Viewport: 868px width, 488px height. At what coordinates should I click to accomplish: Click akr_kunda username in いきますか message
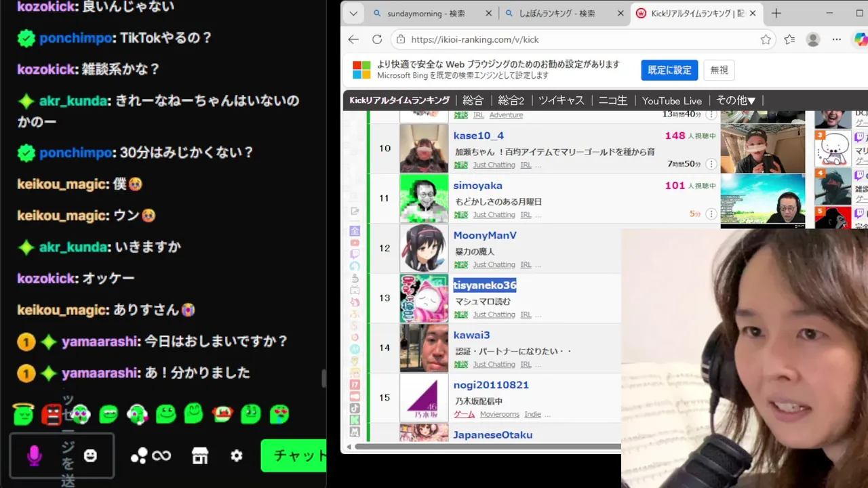73,247
